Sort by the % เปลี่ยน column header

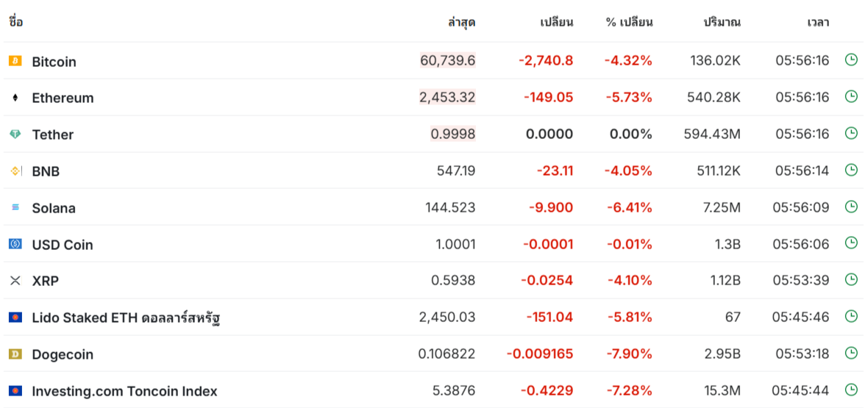630,23
